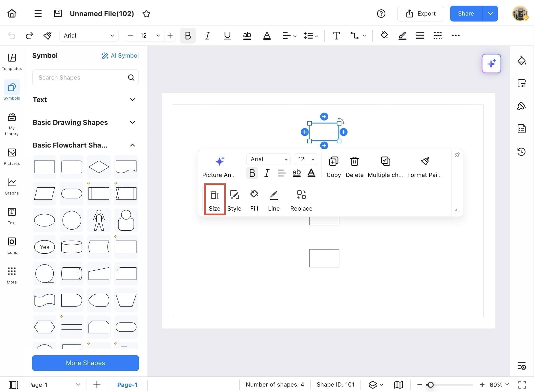This screenshot has width=534, height=392.
Task: Toggle bold in the main toolbar
Action: 188,36
